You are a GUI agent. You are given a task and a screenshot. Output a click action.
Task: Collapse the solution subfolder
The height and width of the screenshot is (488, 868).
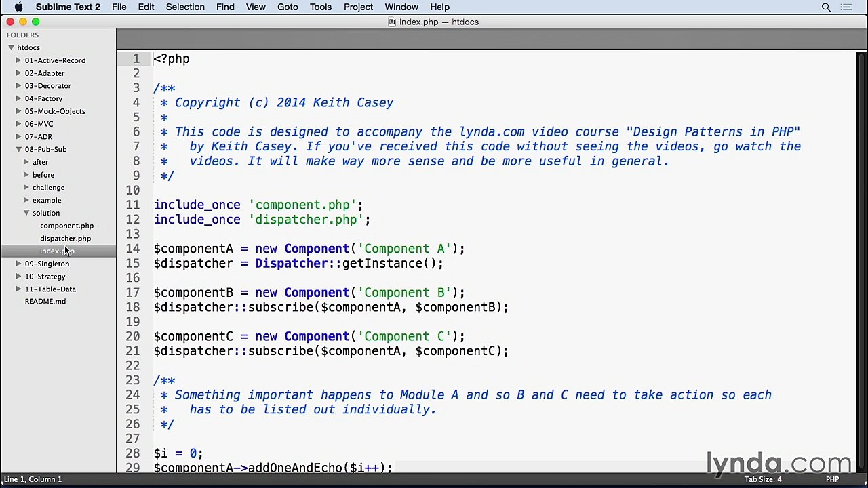[x=26, y=213]
